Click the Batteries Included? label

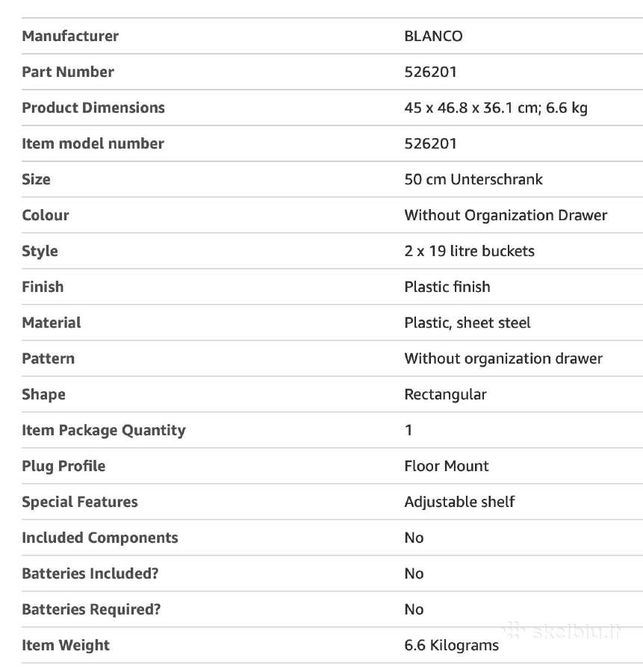coord(90,574)
